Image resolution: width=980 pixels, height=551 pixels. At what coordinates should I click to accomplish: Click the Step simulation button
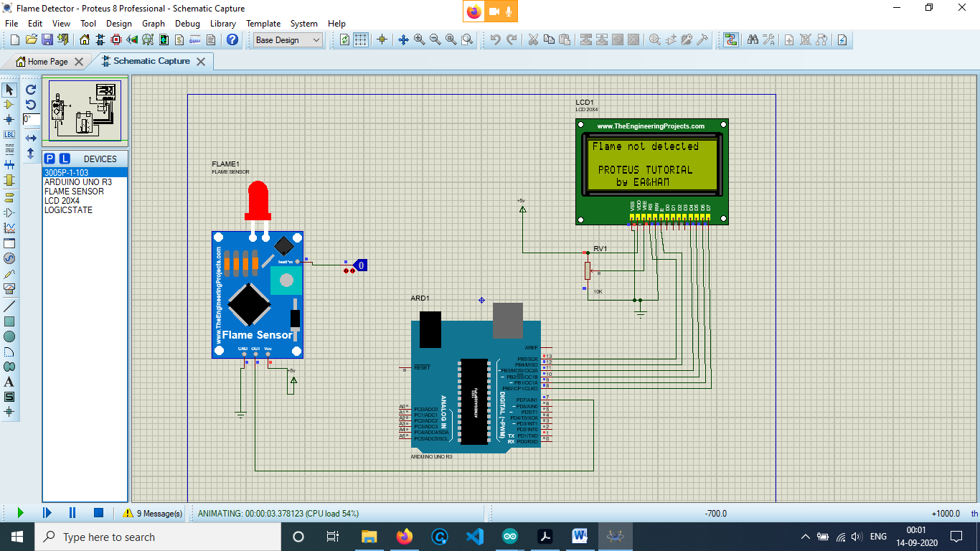click(x=47, y=513)
